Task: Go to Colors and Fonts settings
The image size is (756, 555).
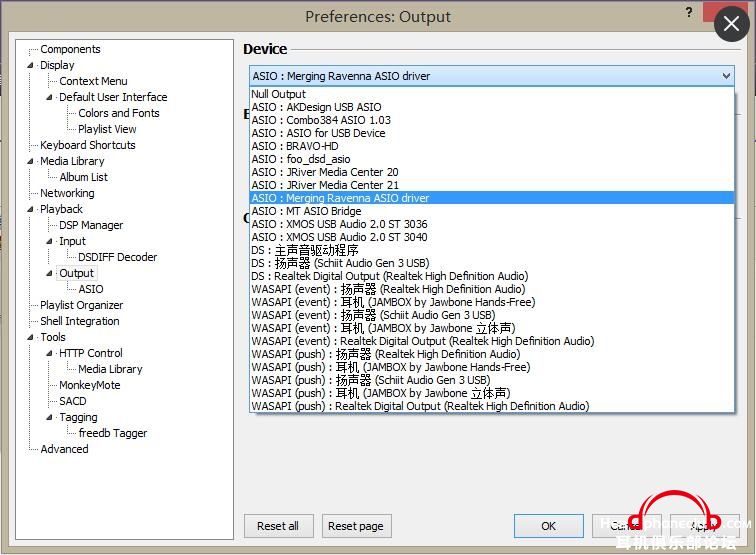Action: (119, 113)
